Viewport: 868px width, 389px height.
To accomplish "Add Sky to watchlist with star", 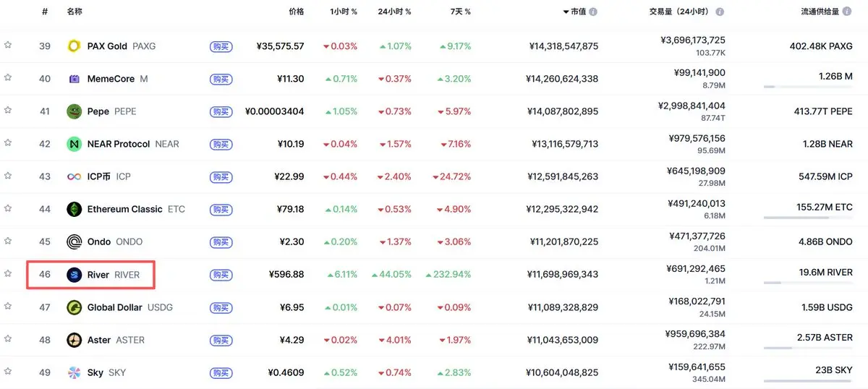I will (x=8, y=371).
